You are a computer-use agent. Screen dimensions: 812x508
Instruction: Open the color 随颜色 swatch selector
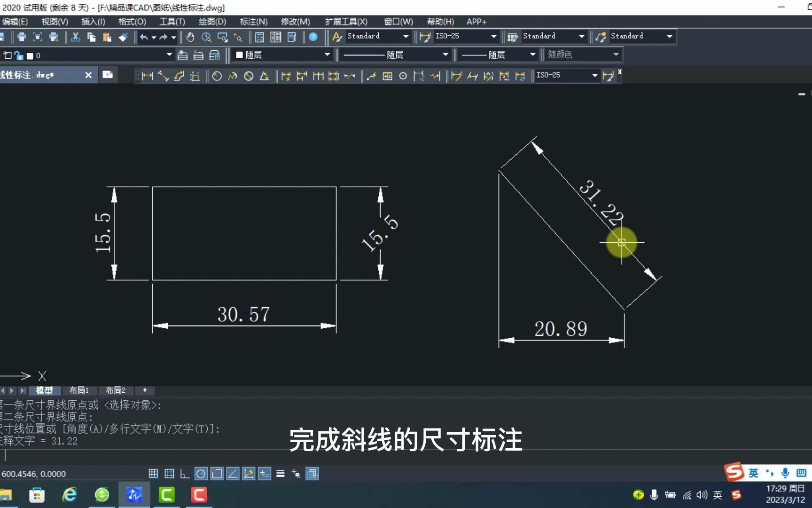(x=583, y=55)
